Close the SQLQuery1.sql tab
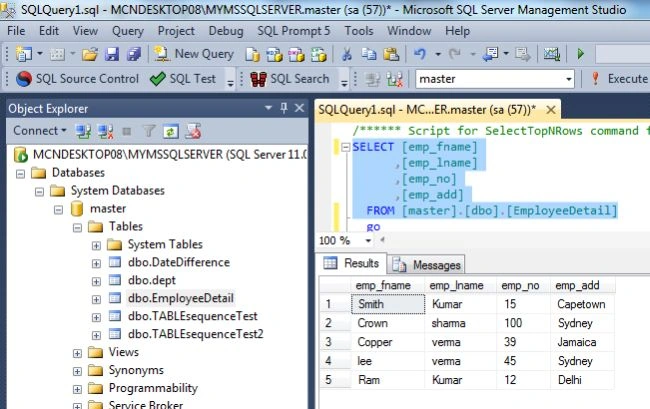Screen dimensions: 650x409 pos(551,110)
